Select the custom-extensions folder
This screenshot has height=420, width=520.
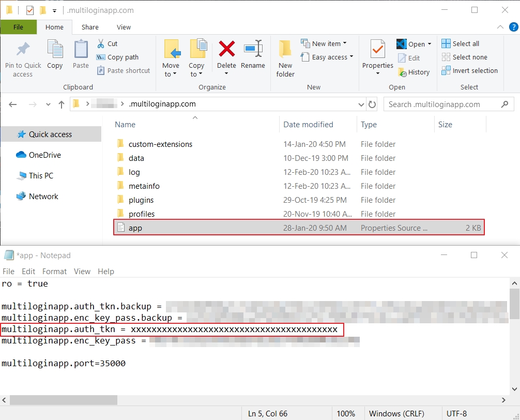161,144
